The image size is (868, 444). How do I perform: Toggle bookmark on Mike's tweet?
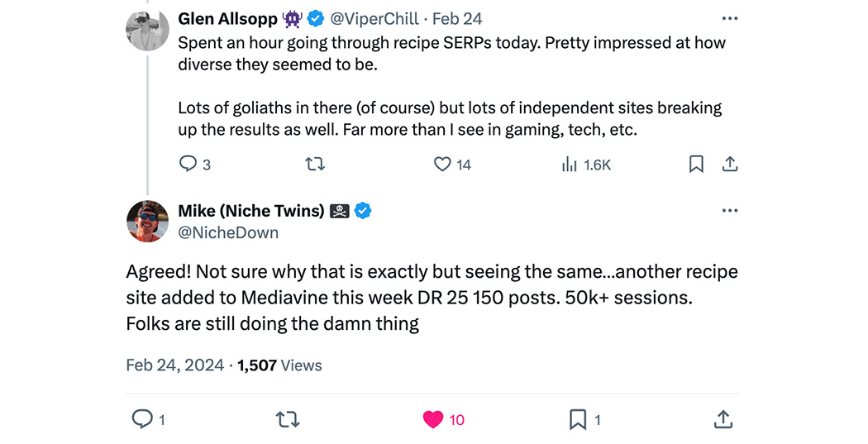pyautogui.click(x=577, y=419)
